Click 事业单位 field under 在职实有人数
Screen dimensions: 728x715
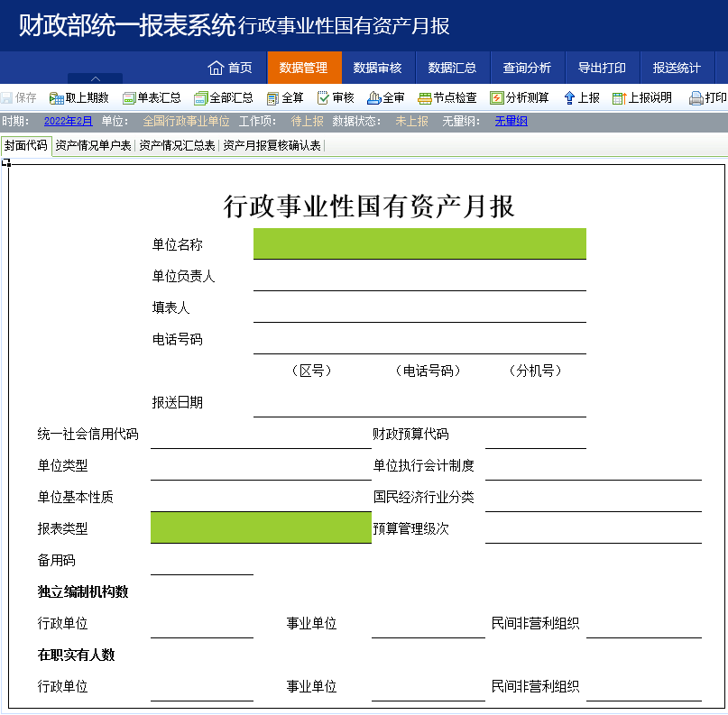click(429, 686)
